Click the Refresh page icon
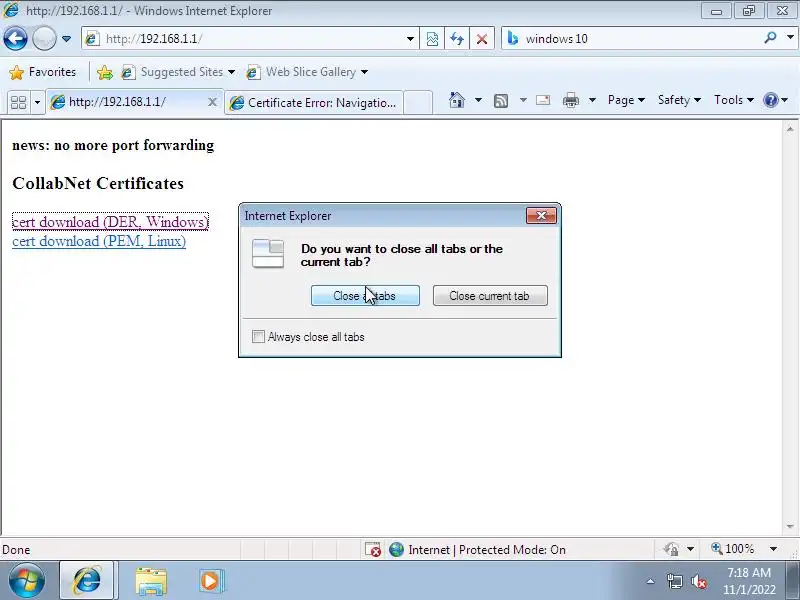Image resolution: width=800 pixels, height=600 pixels. pos(457,39)
